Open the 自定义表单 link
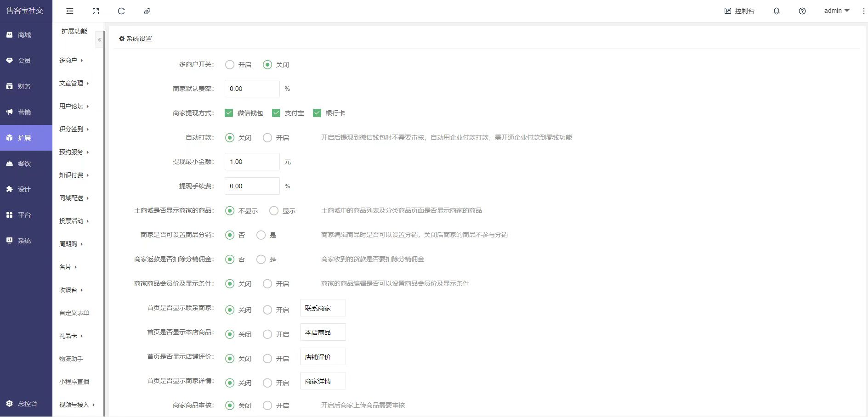Screen dimensions: 868x417 (74, 313)
